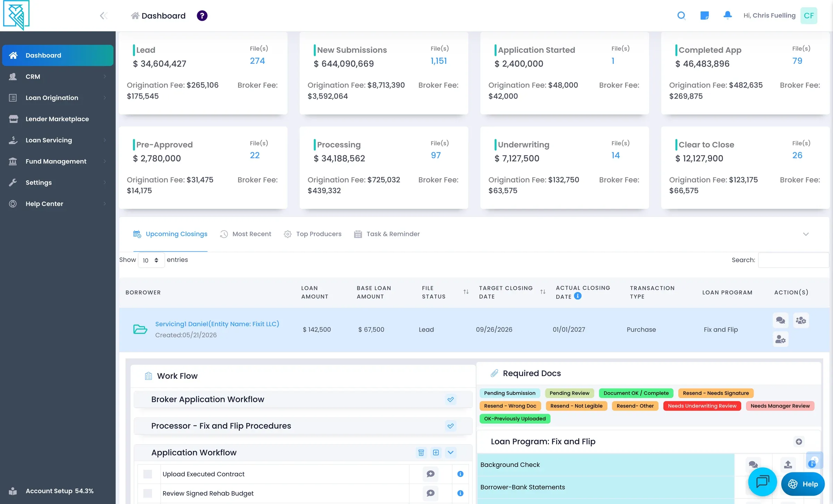Open comments for Background Check document
The width and height of the screenshot is (833, 504).
tap(753, 464)
